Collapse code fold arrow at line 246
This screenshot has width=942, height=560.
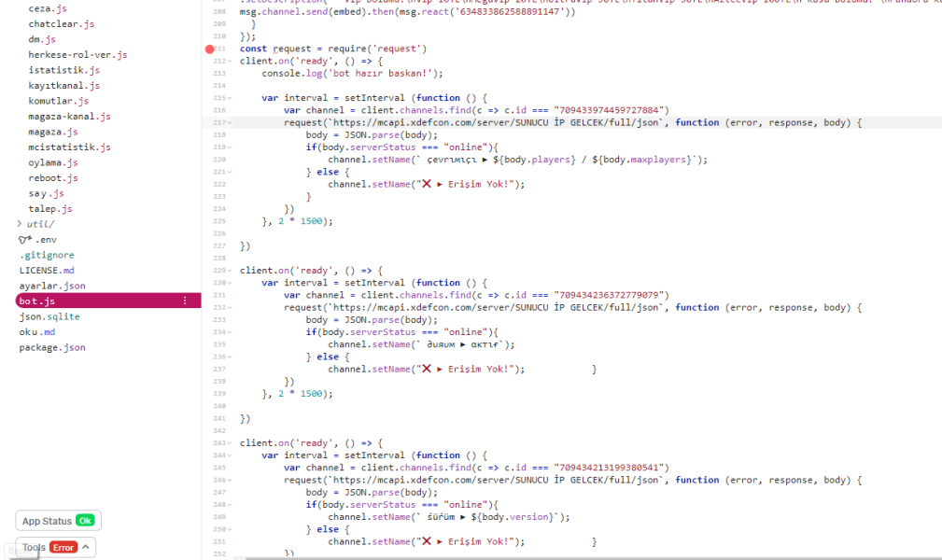tap(230, 480)
